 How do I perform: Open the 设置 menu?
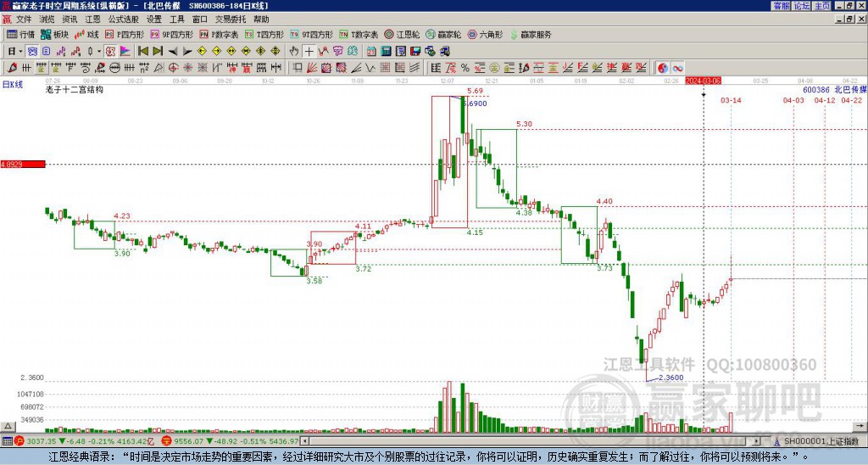[154, 20]
